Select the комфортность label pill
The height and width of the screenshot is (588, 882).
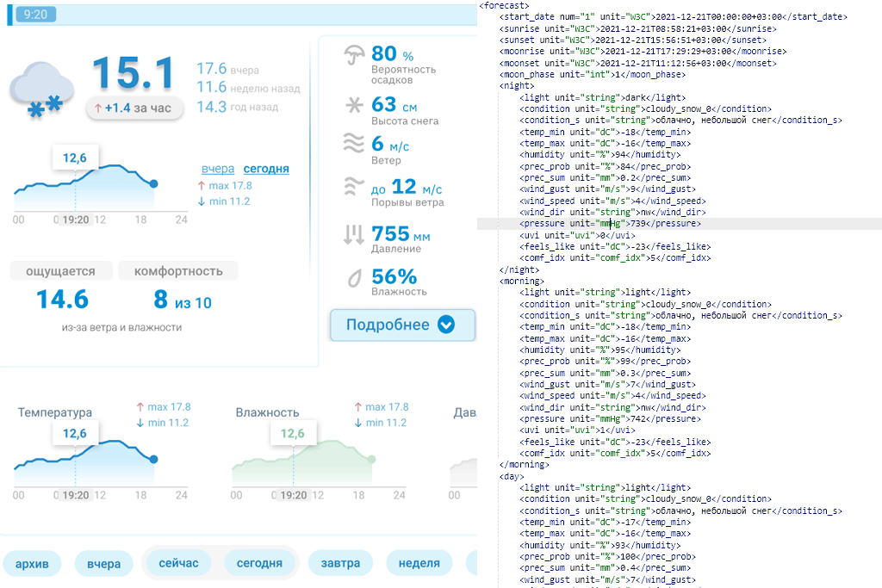[177, 271]
